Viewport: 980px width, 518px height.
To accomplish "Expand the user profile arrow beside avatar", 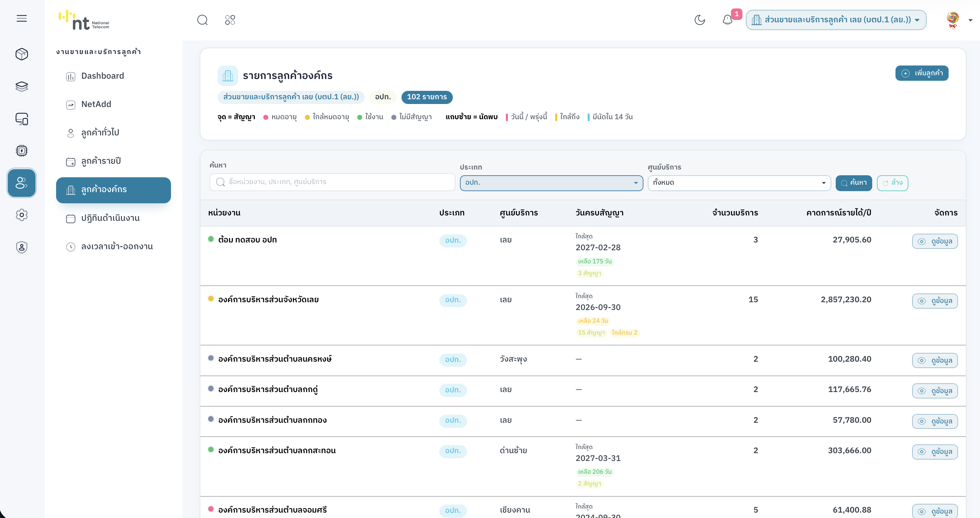I will click(x=971, y=20).
